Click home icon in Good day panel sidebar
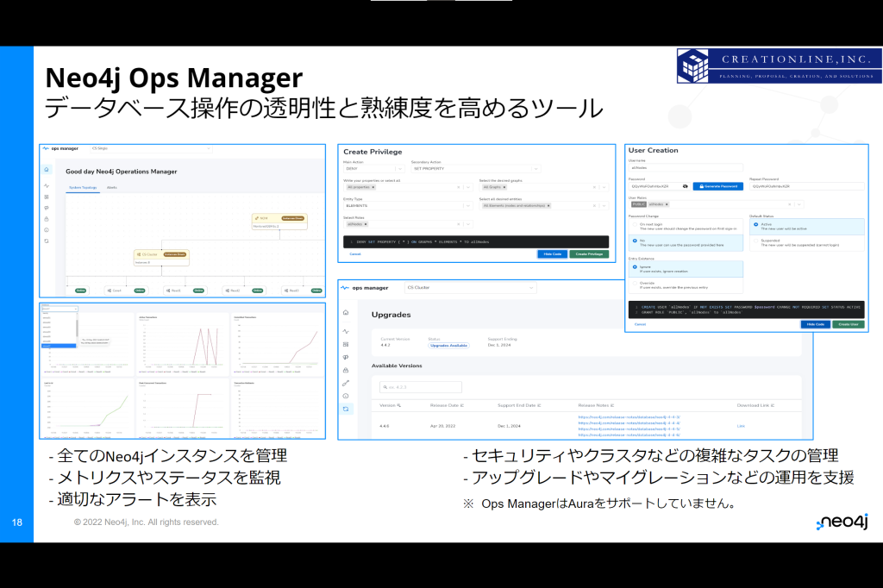 tap(47, 169)
